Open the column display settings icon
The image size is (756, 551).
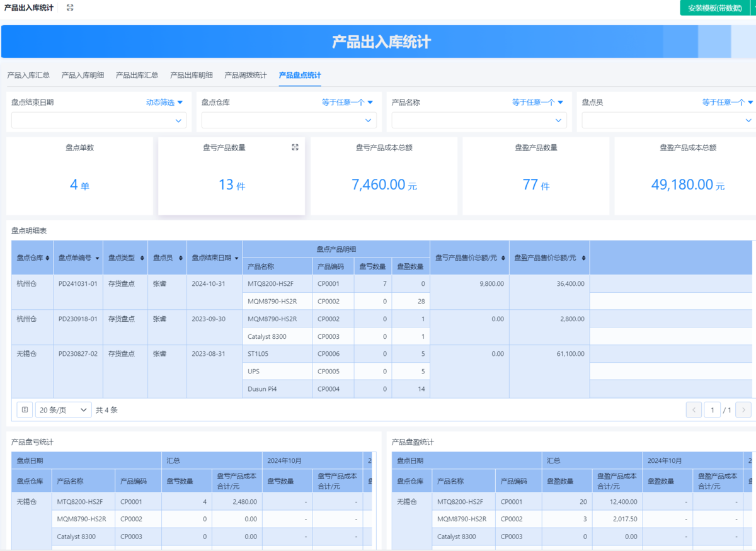tap(25, 410)
